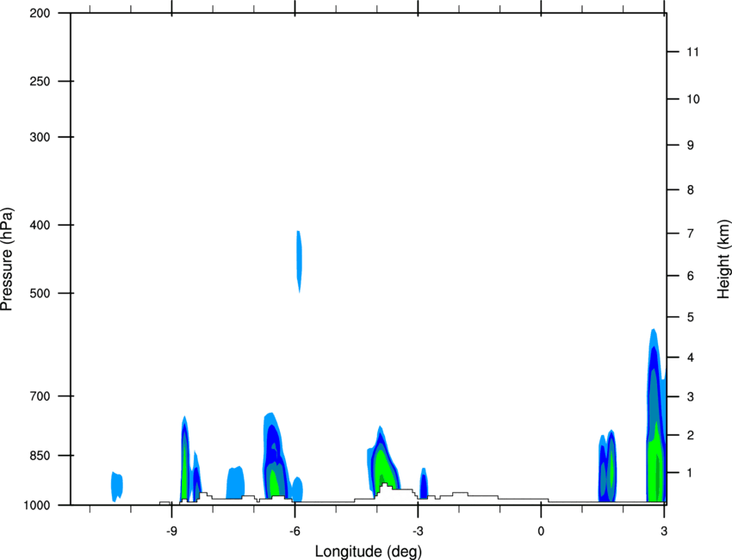Click the -9 longitude tick label

[x=171, y=531]
